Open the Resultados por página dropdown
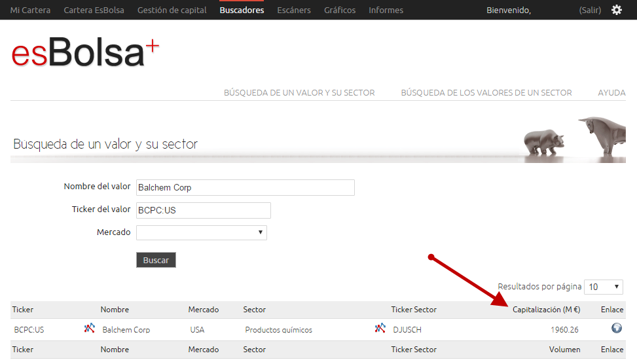Viewport: 637px width, 364px height. (604, 287)
